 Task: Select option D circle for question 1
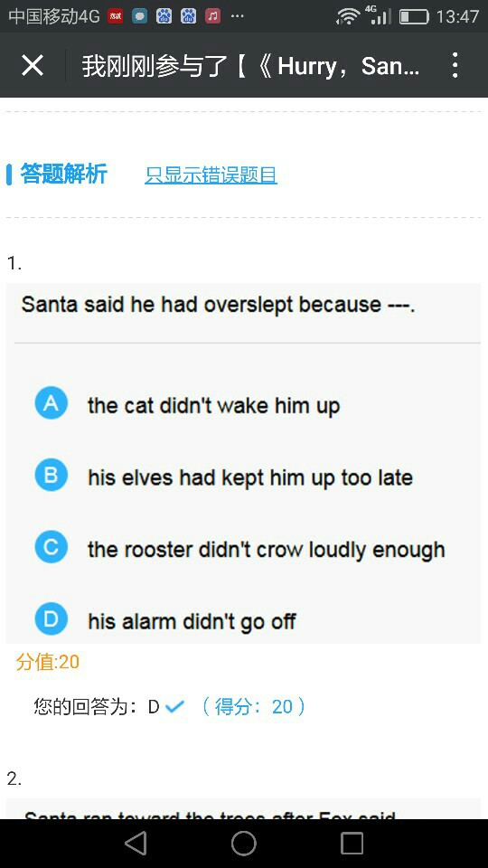[51, 618]
